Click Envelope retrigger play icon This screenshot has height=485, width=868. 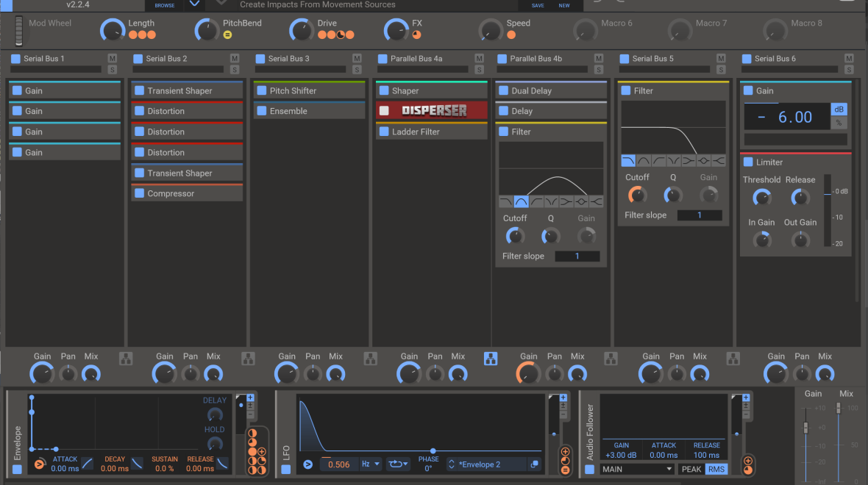(39, 464)
